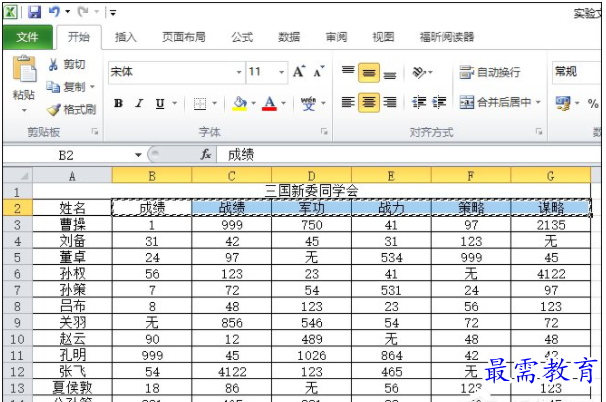Click the Undo arrow icon
The height and width of the screenshot is (402, 606).
54,12
